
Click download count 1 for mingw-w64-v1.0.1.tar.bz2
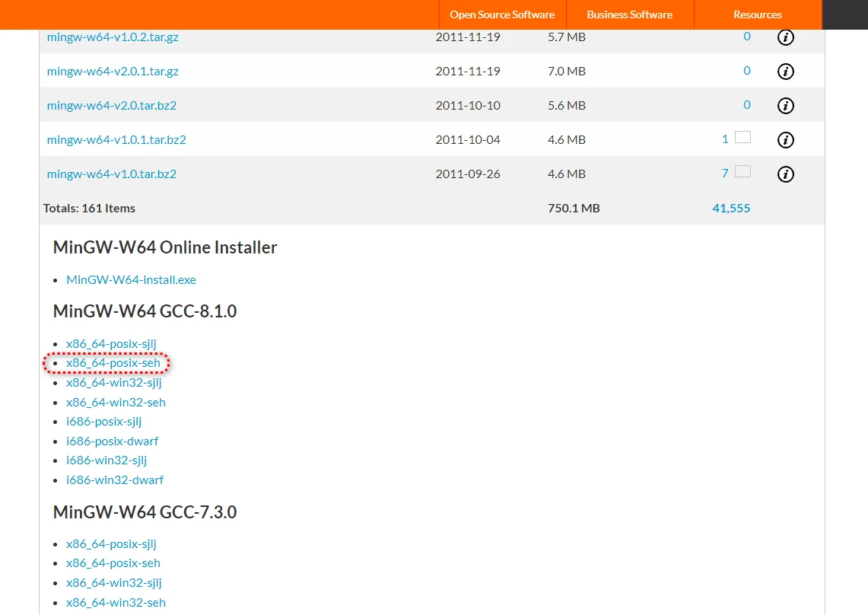tap(725, 139)
